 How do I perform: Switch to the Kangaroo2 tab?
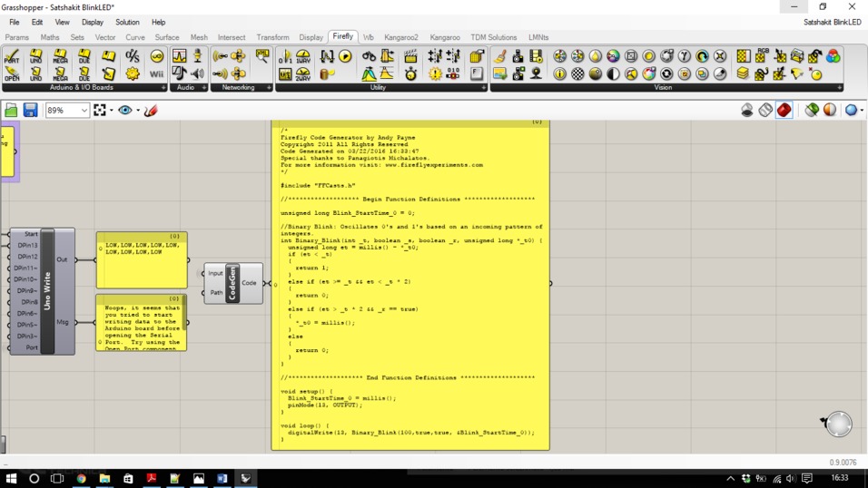pyautogui.click(x=400, y=37)
